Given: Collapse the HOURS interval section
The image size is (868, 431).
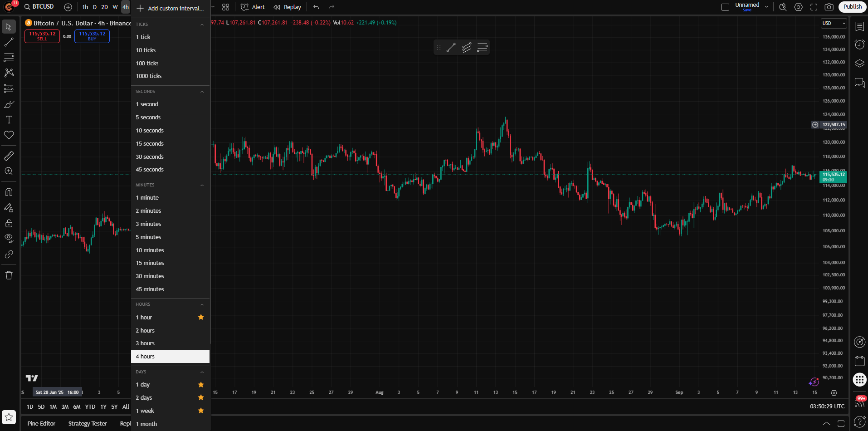Looking at the screenshot, I should [202, 304].
